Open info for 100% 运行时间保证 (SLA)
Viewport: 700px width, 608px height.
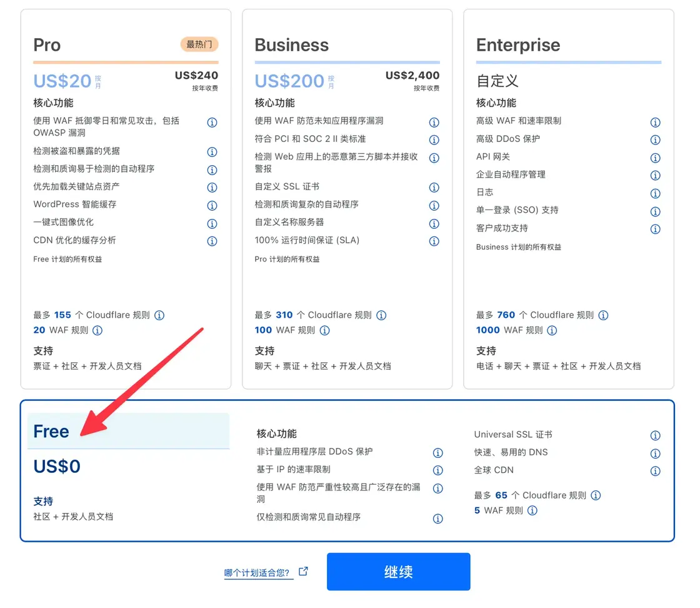434,241
